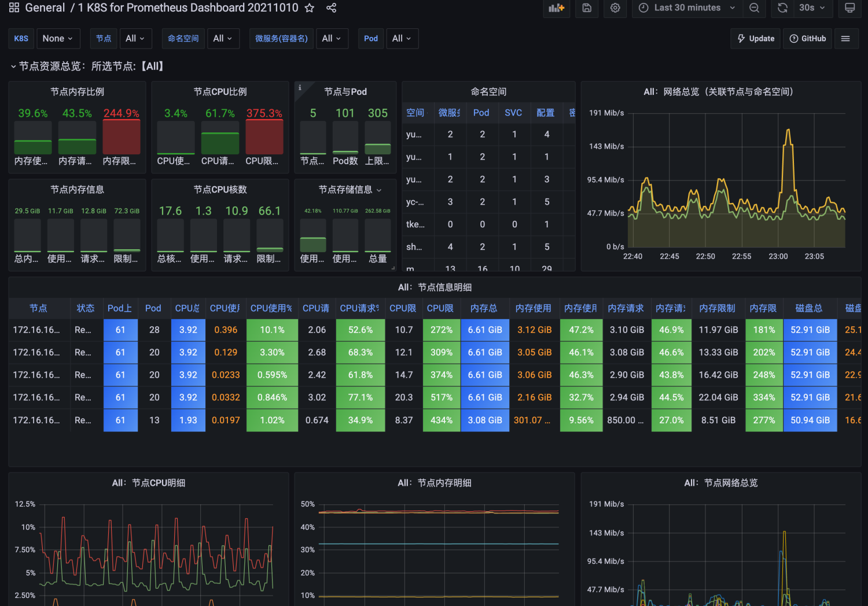Click the share dashboard icon

pos(331,8)
